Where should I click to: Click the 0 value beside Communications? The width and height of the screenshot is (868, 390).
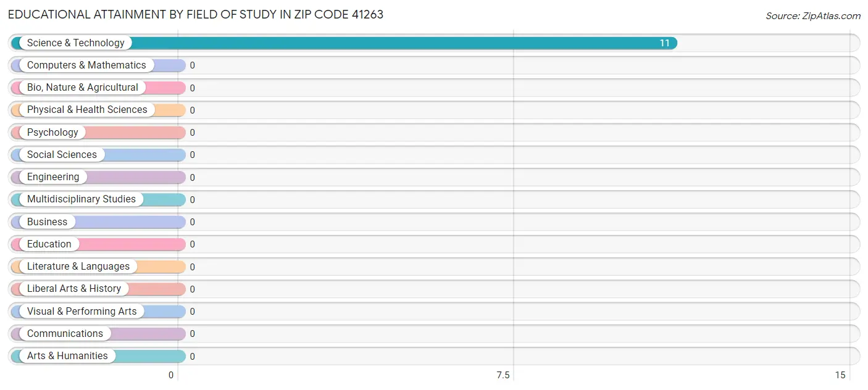click(192, 334)
